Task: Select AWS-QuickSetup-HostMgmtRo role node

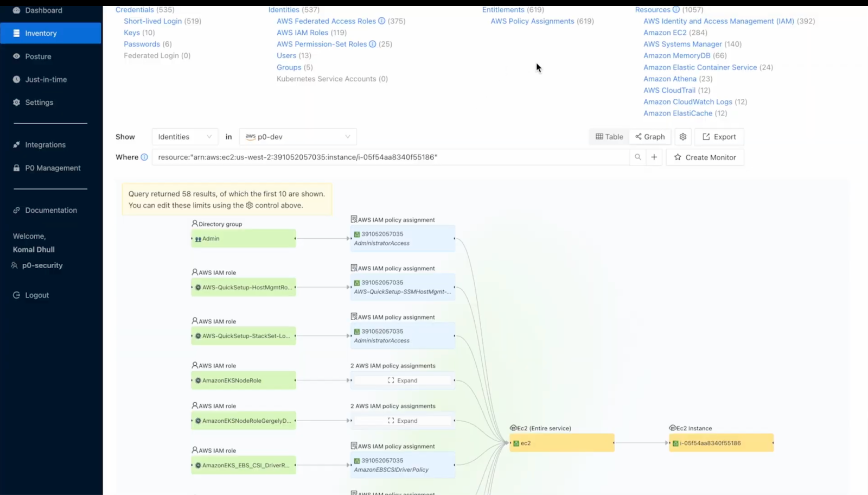Action: click(244, 287)
